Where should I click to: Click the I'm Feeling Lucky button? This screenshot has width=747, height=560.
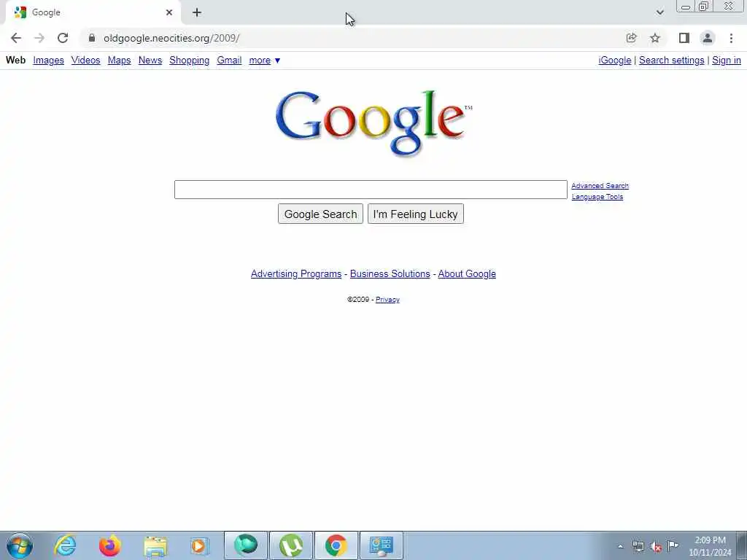415,214
